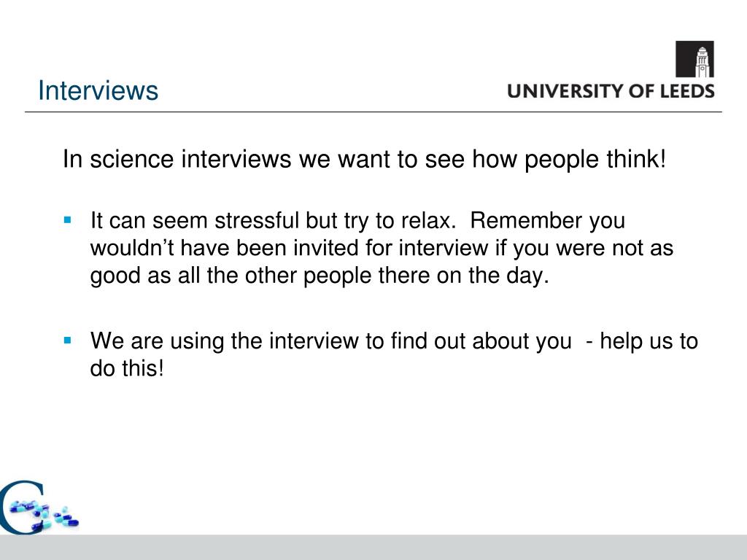Click the line 'good as all the other people'

tap(320, 276)
